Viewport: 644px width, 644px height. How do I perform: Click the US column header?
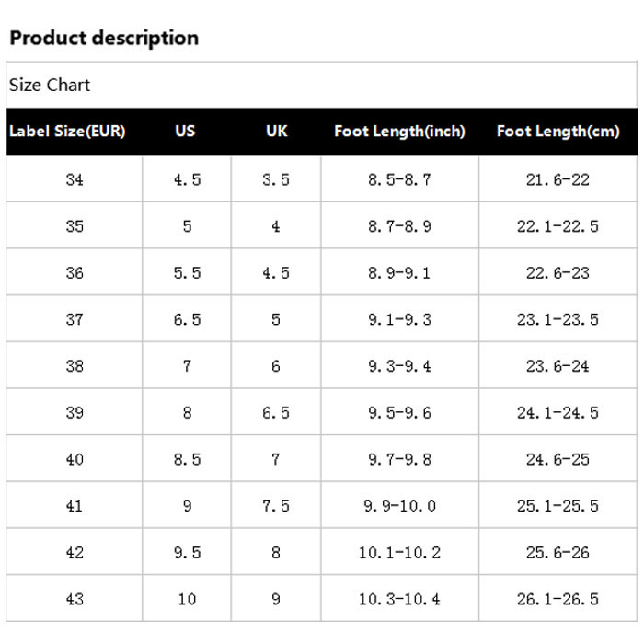185,131
